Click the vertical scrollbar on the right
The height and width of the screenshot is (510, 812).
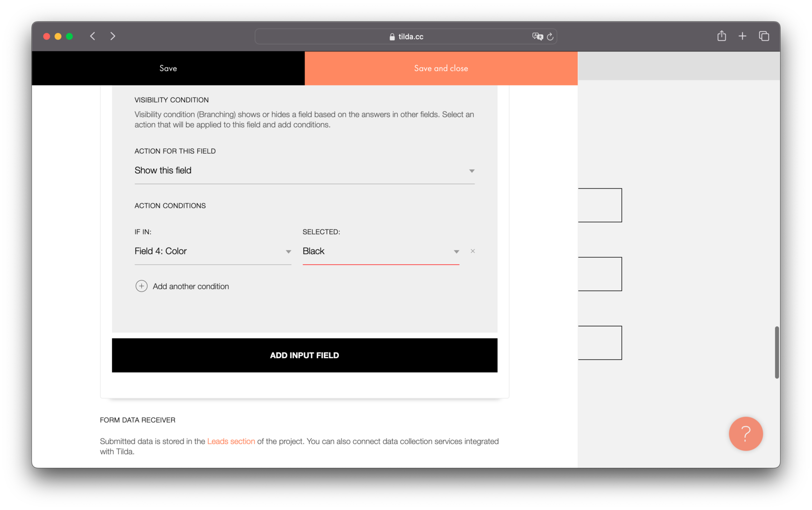[x=778, y=352]
